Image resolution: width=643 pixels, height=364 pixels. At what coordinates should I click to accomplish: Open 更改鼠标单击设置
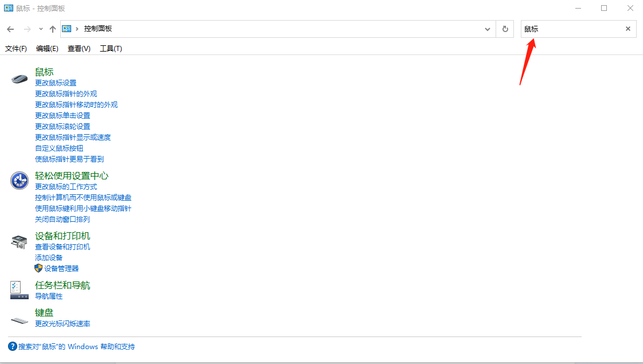(x=63, y=116)
